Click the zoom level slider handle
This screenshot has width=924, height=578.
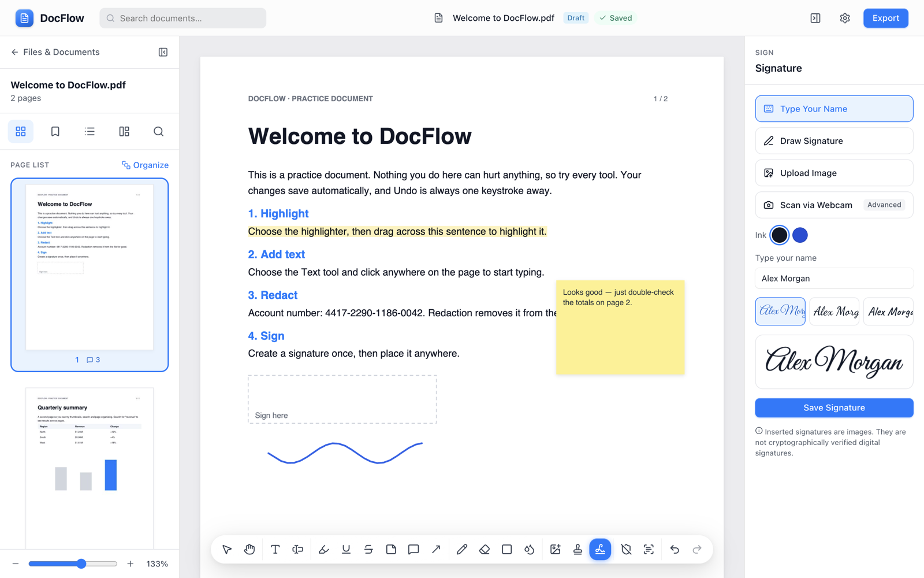81,564
